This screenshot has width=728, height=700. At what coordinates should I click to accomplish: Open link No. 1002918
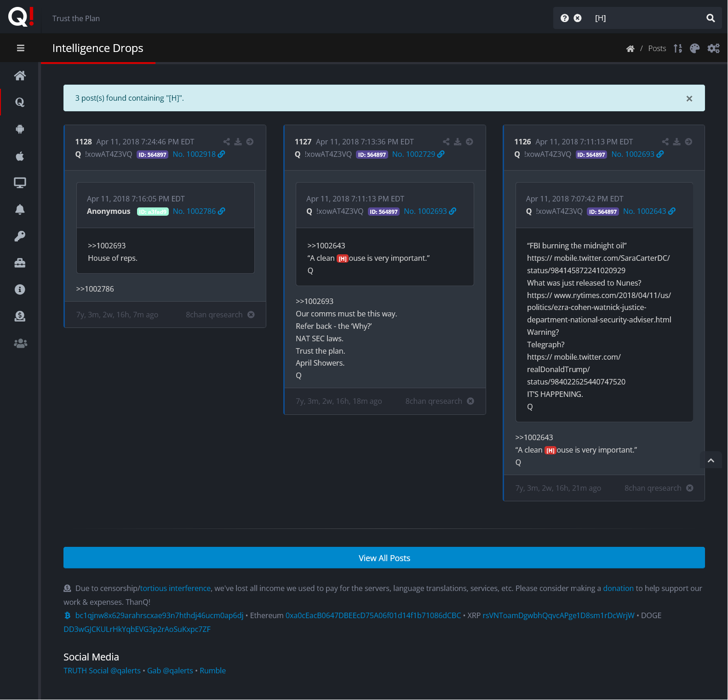199,154
